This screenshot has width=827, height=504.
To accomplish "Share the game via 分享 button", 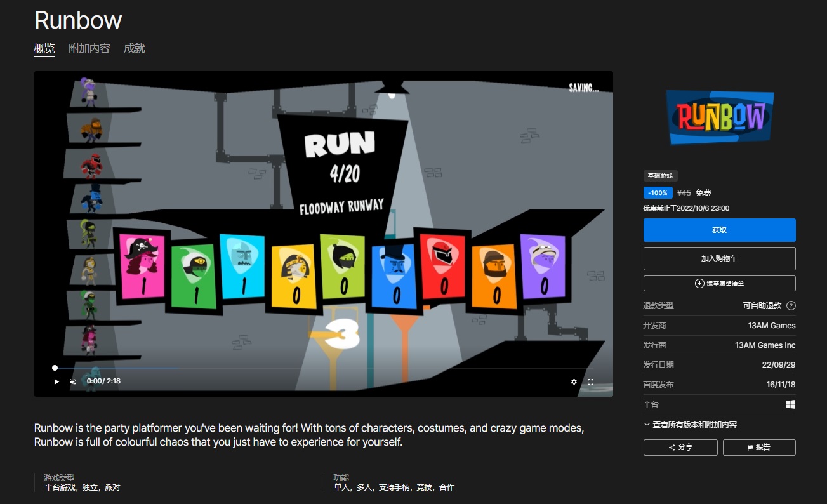I will pyautogui.click(x=680, y=447).
